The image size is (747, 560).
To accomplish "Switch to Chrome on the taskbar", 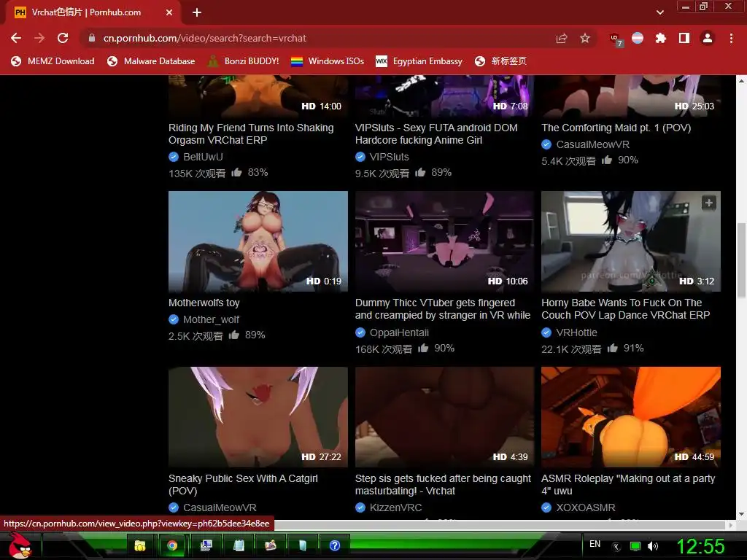I will coord(172,545).
